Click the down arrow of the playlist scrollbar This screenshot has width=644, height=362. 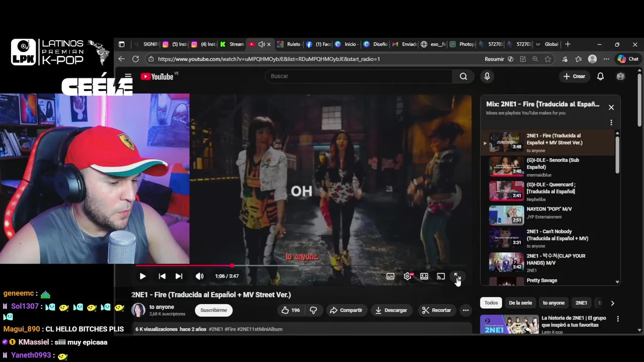click(617, 282)
